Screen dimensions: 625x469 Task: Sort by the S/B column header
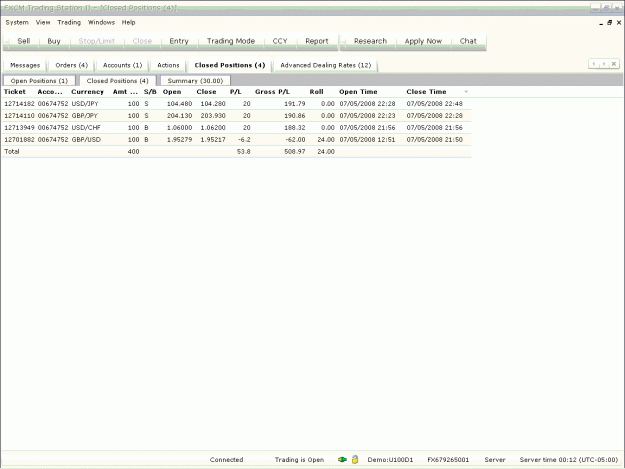150,92
